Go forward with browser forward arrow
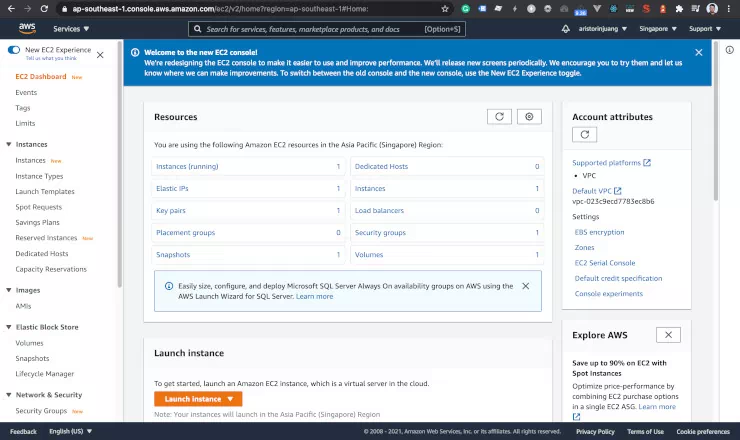 point(28,8)
